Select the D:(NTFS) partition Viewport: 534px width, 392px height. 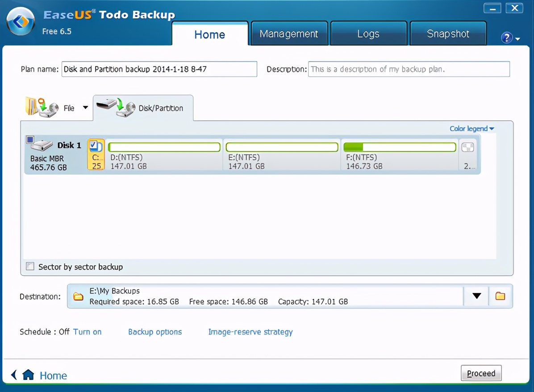pos(164,155)
